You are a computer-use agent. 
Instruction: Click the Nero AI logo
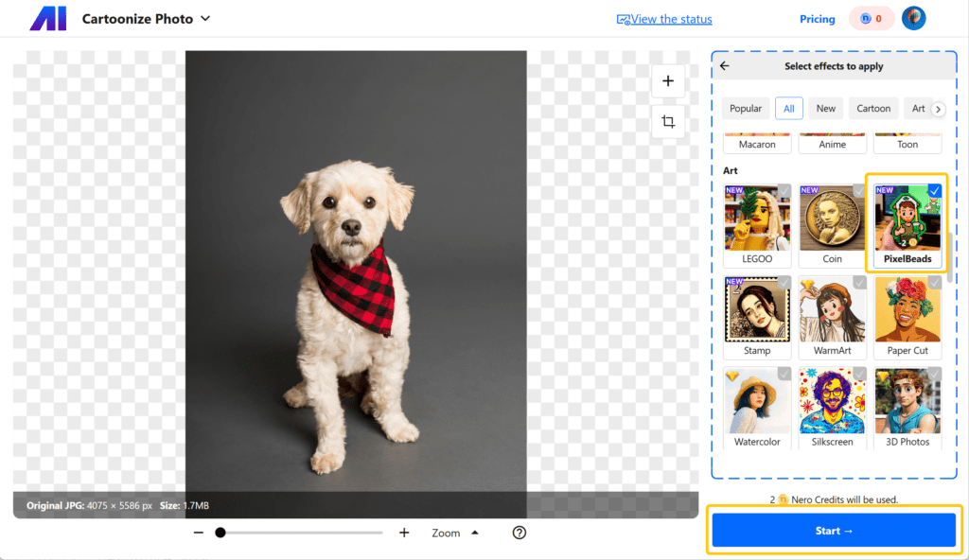(48, 19)
